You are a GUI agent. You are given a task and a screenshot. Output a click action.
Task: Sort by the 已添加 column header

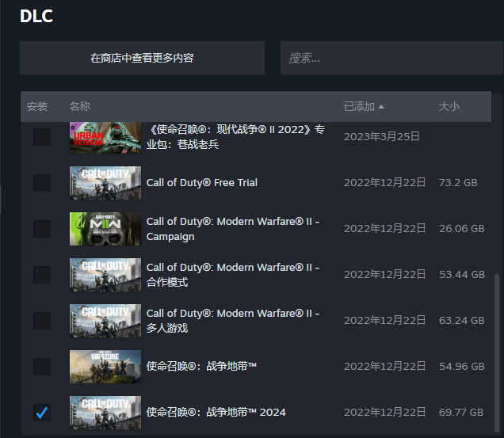[359, 106]
